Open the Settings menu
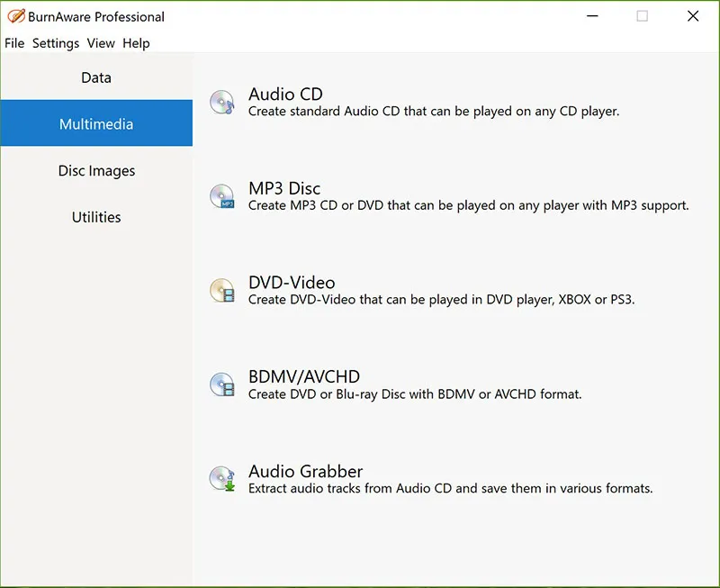The image size is (720, 588). click(x=56, y=43)
